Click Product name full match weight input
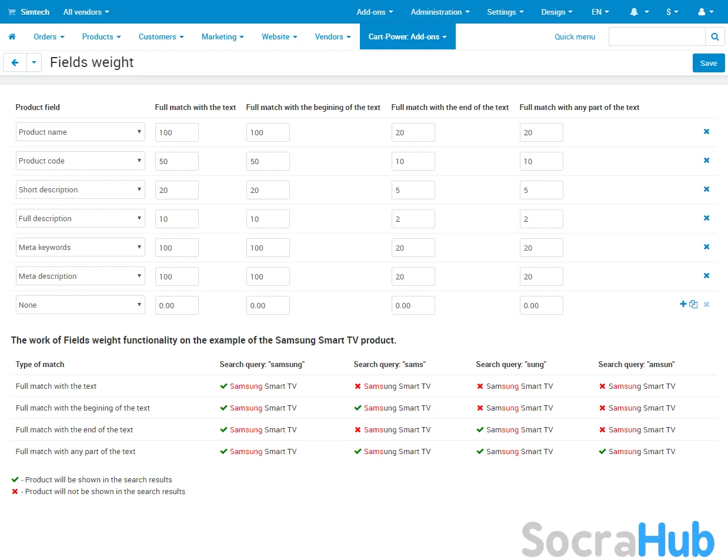The height and width of the screenshot is (560, 728). point(176,132)
